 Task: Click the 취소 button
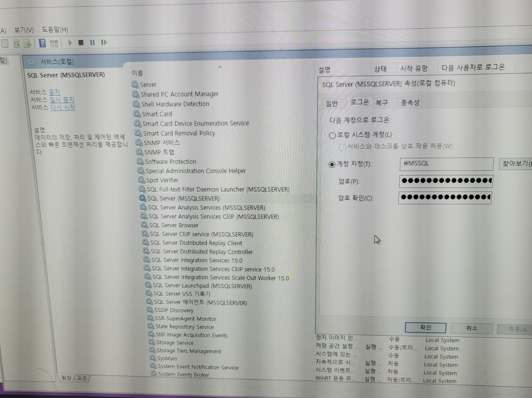471,329
